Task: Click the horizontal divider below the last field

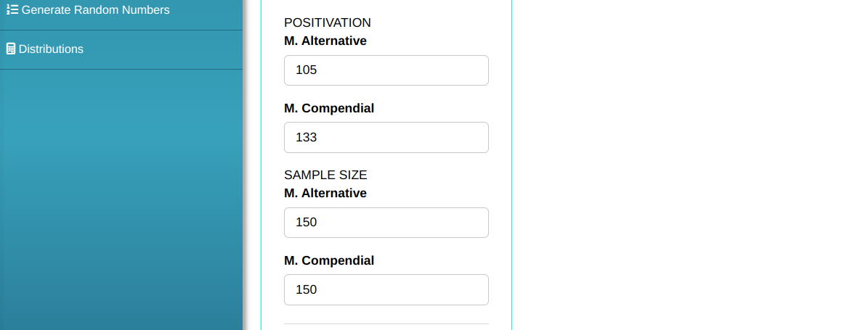Action: coord(386,323)
